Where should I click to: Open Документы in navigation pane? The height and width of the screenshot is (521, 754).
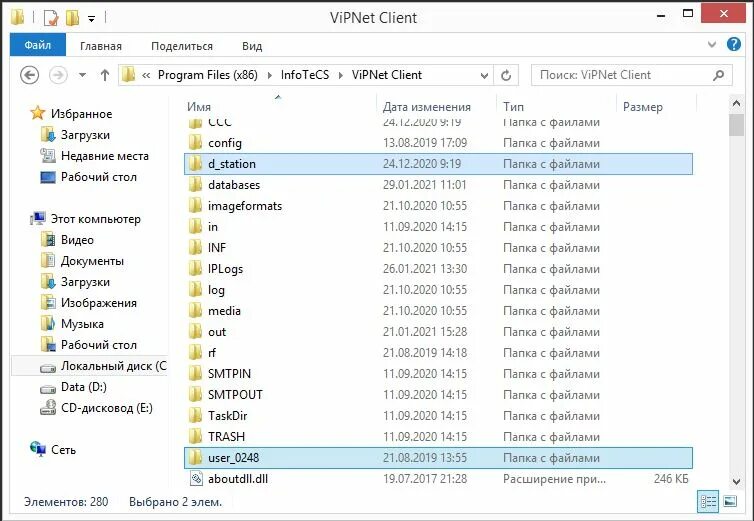click(92, 261)
